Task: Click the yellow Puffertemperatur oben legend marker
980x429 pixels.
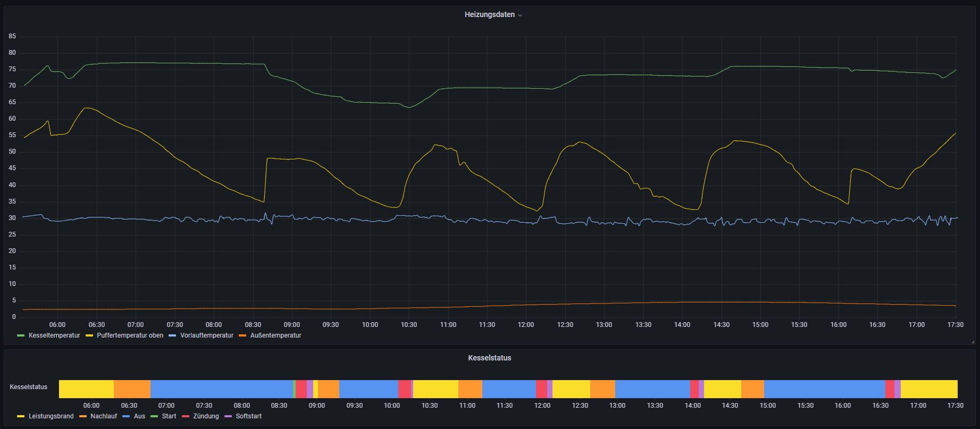Action: 89,335
